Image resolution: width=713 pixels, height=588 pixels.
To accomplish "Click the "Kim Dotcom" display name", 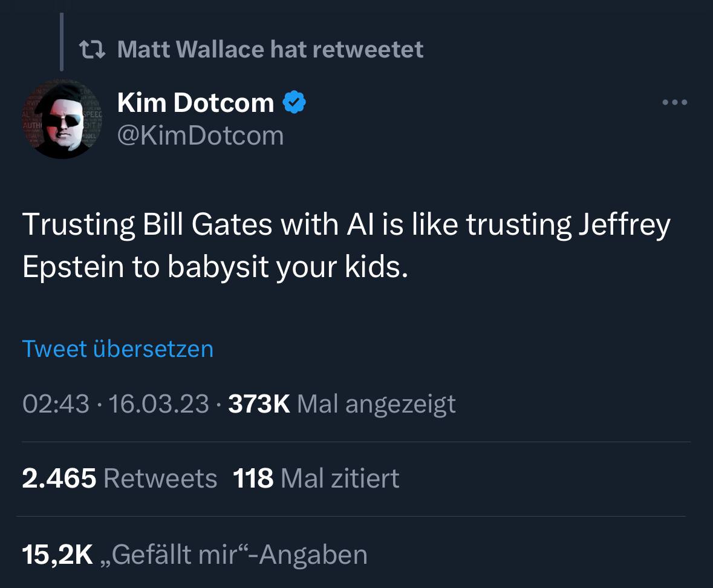I will [x=195, y=102].
